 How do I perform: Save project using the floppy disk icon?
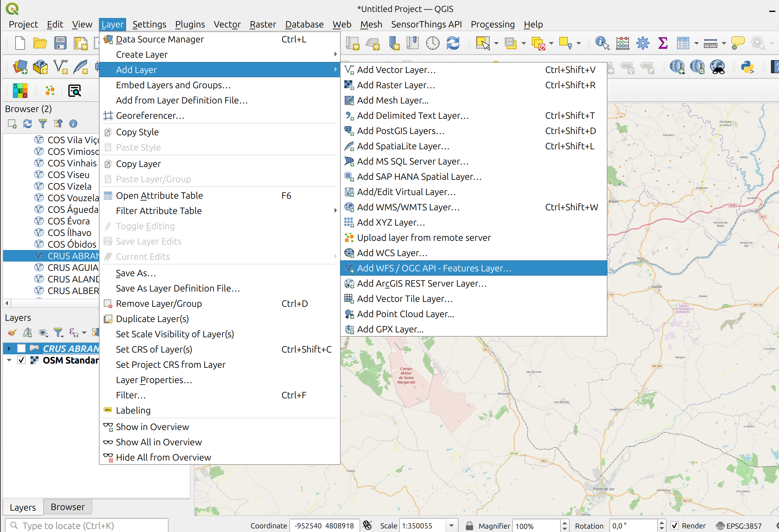click(x=60, y=43)
